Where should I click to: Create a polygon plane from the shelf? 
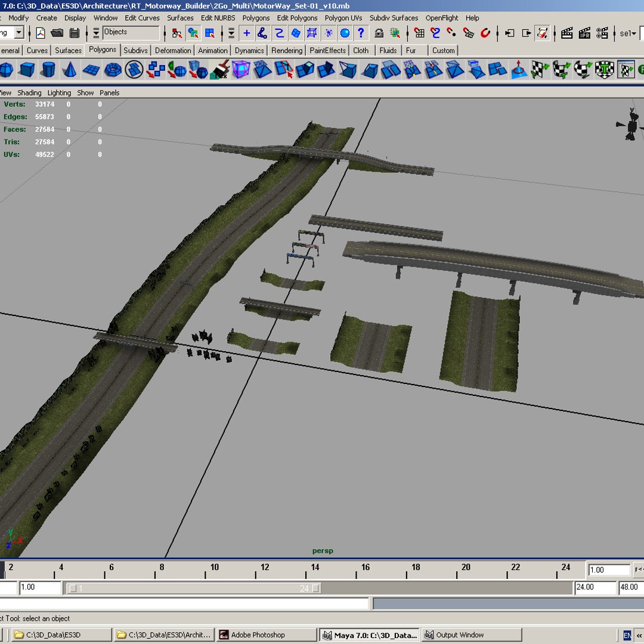pos(91,69)
